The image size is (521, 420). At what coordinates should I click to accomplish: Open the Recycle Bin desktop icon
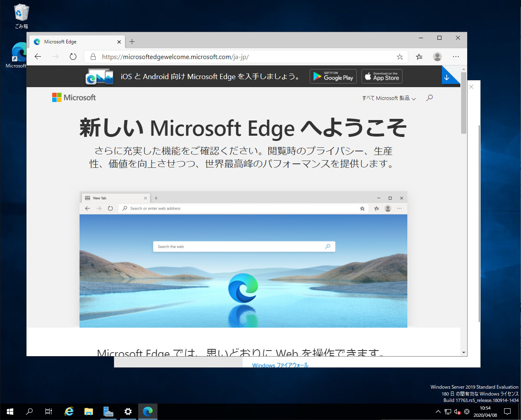pyautogui.click(x=21, y=16)
